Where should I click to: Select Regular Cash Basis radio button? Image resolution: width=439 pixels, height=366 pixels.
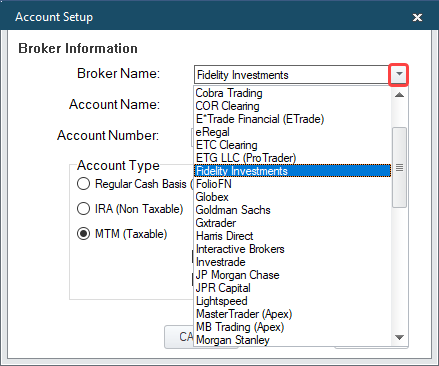[x=83, y=184]
